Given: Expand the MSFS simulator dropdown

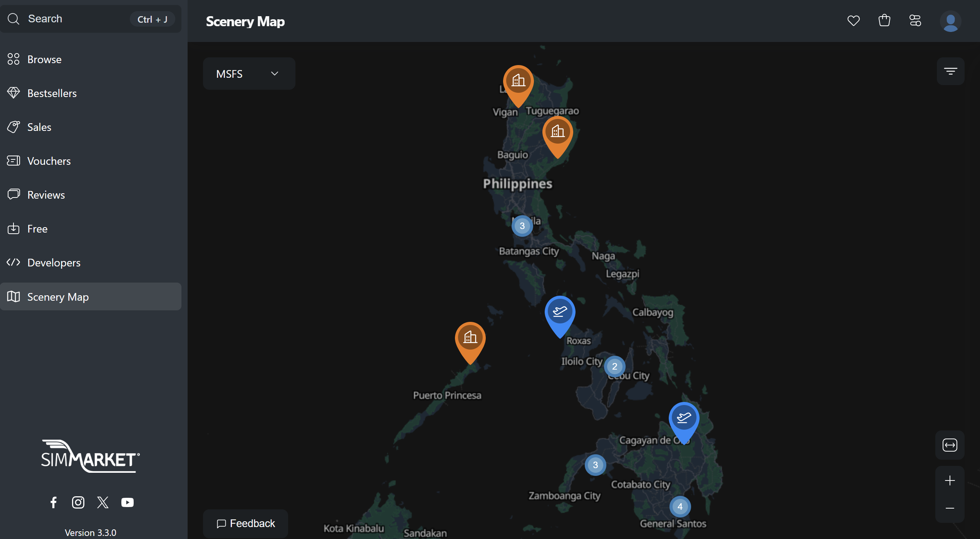Looking at the screenshot, I should pos(249,74).
